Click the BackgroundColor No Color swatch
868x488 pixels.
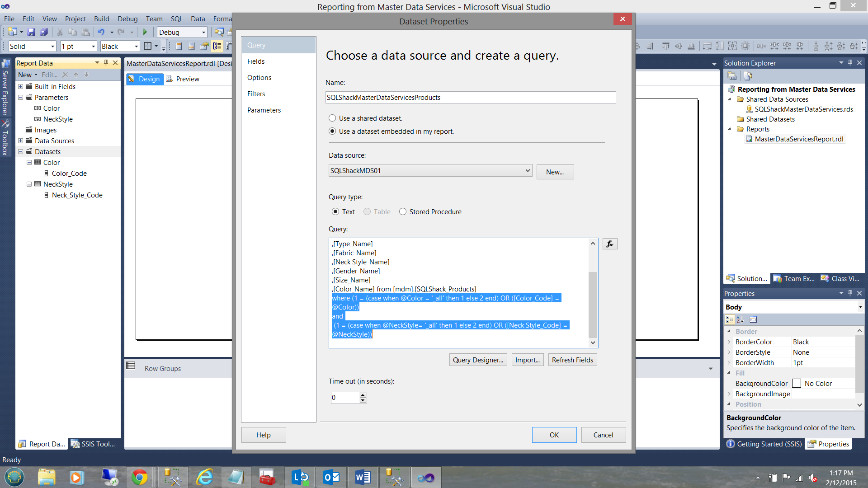[797, 384]
